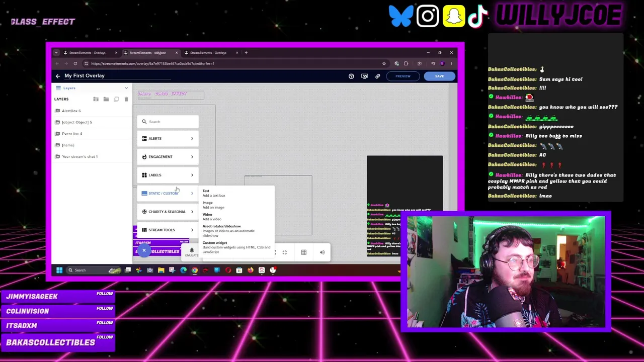Viewport: 644px width, 362px height.
Task: Close the StreamElements - willyjcoe tab
Action: (177, 53)
